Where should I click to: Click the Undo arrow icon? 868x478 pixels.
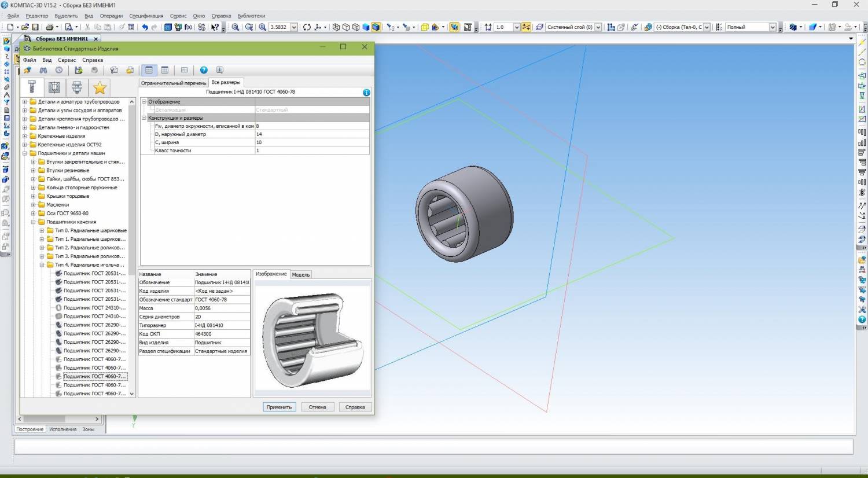145,27
